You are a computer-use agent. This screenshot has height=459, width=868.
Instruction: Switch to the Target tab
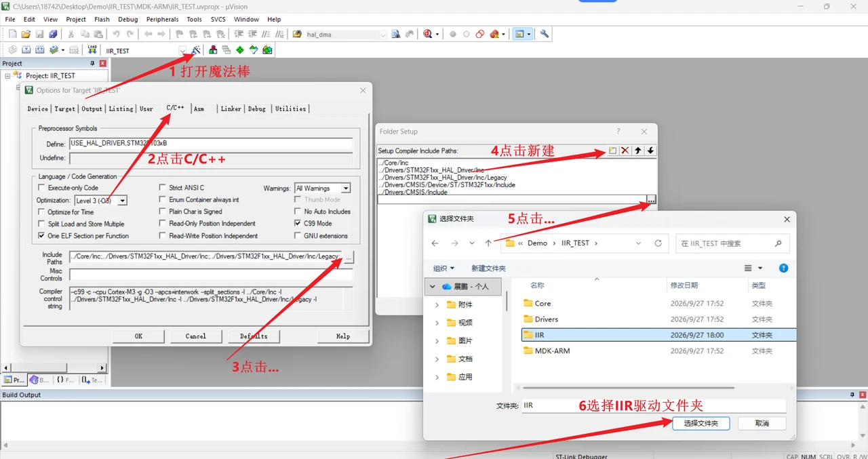click(65, 108)
